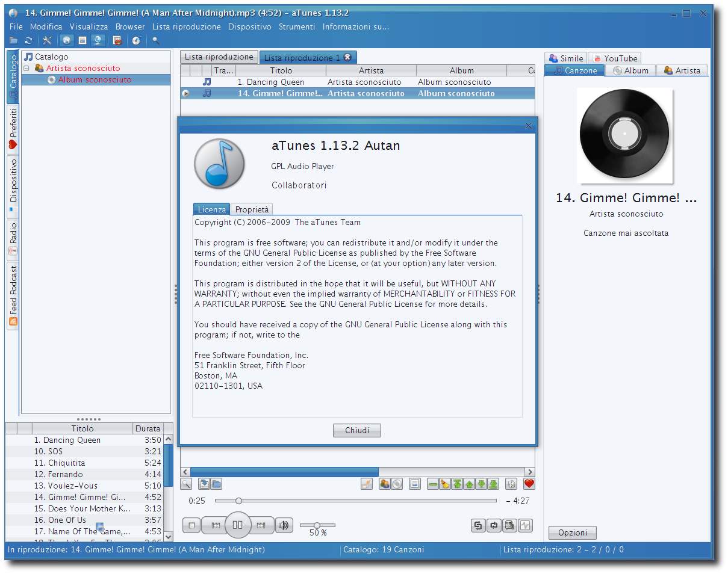
Task: Toggle the list panel toolbar icon
Action: [82, 40]
